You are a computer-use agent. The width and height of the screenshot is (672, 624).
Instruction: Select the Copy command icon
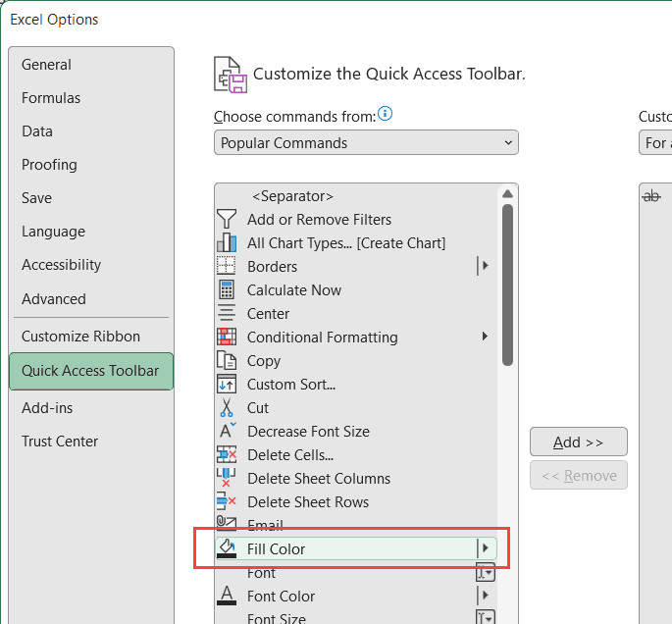click(227, 360)
